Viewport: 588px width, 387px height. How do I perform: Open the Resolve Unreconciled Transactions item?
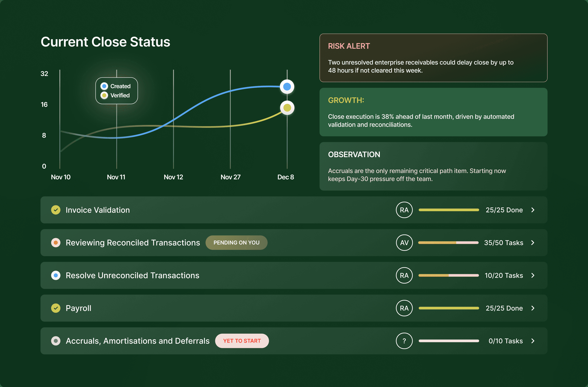pos(132,275)
